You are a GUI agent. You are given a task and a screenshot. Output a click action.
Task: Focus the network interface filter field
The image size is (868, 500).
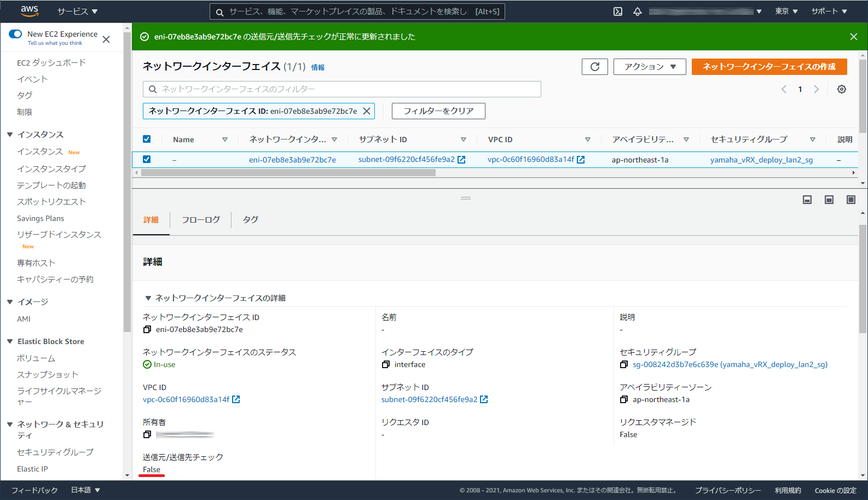tap(342, 89)
